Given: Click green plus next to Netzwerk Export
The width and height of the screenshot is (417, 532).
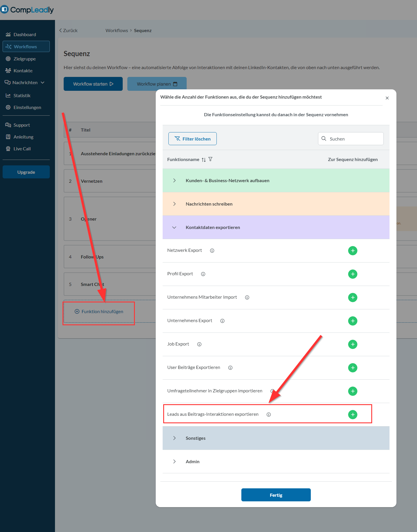Looking at the screenshot, I should [352, 251].
